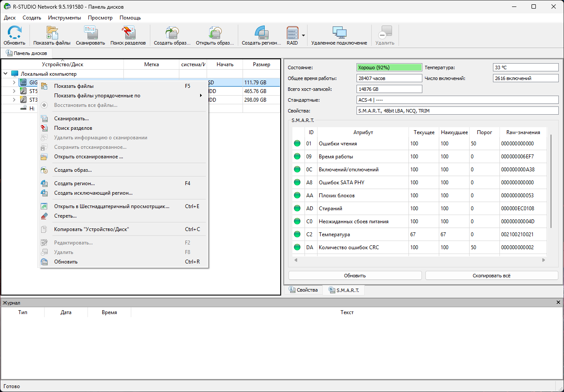Expand the GIG SSD disk node
The height and width of the screenshot is (392, 564).
(14, 82)
